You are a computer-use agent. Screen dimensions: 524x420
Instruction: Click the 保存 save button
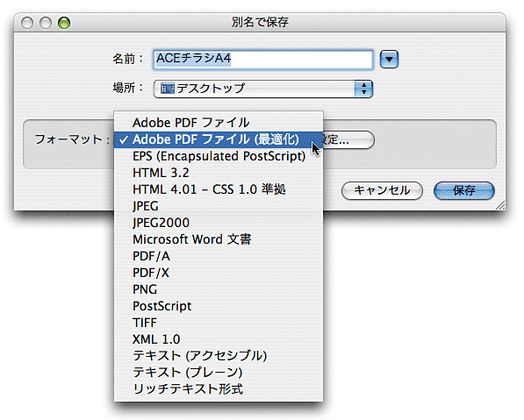(x=463, y=190)
